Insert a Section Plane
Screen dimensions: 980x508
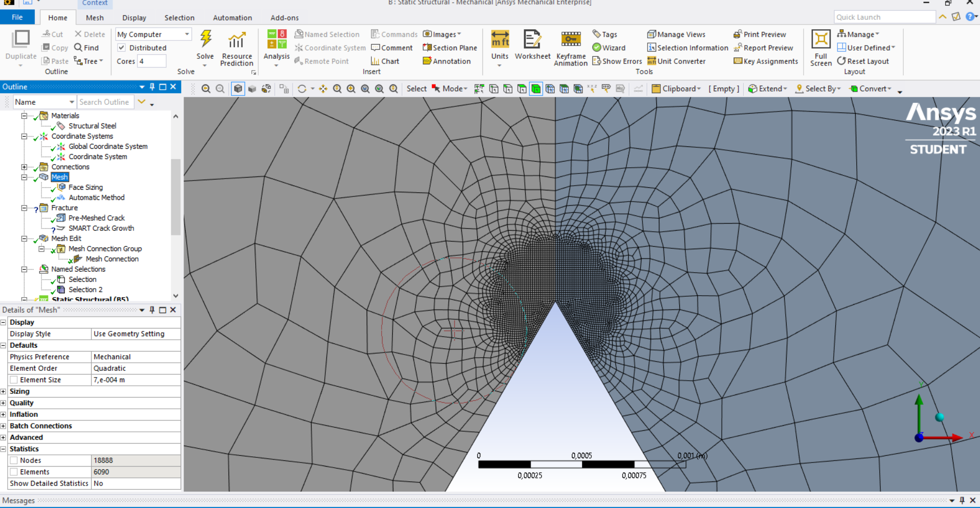click(450, 48)
